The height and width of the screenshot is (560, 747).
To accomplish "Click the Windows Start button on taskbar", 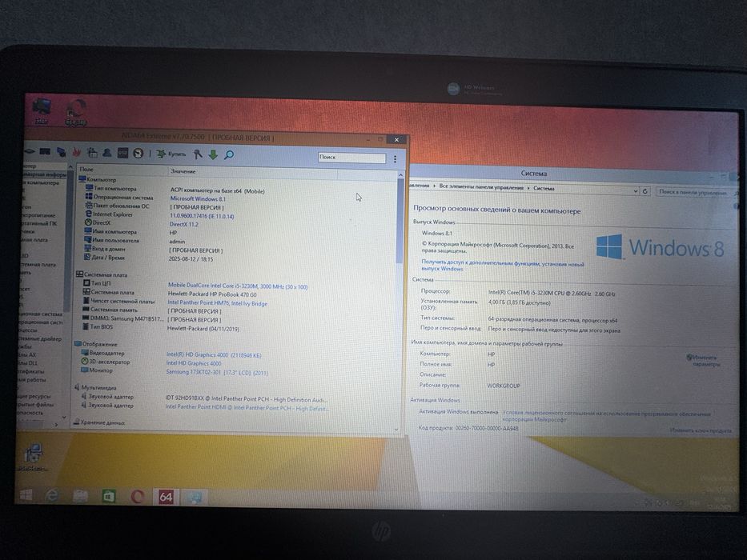I will pyautogui.click(x=26, y=496).
